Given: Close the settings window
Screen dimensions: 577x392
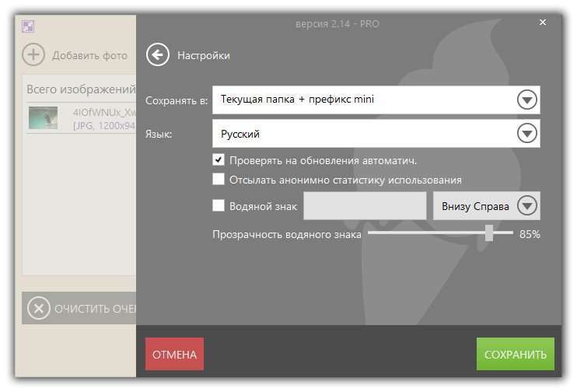Looking at the screenshot, I should click(543, 23).
